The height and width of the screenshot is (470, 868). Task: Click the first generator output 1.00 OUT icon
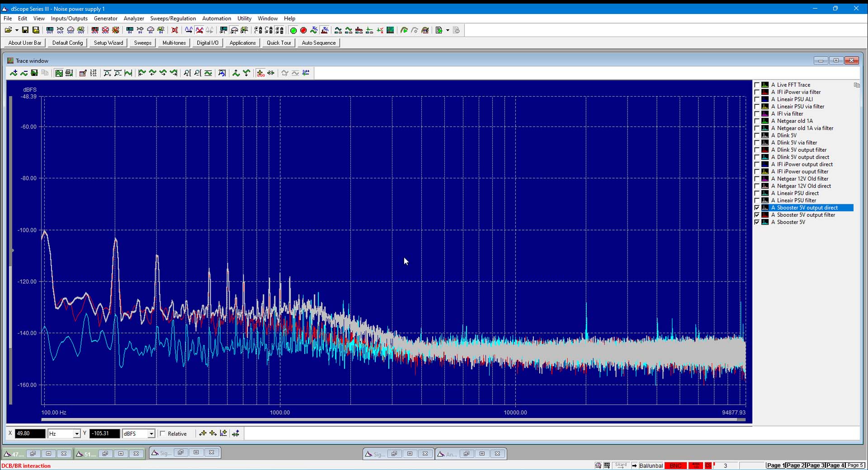coord(50,30)
